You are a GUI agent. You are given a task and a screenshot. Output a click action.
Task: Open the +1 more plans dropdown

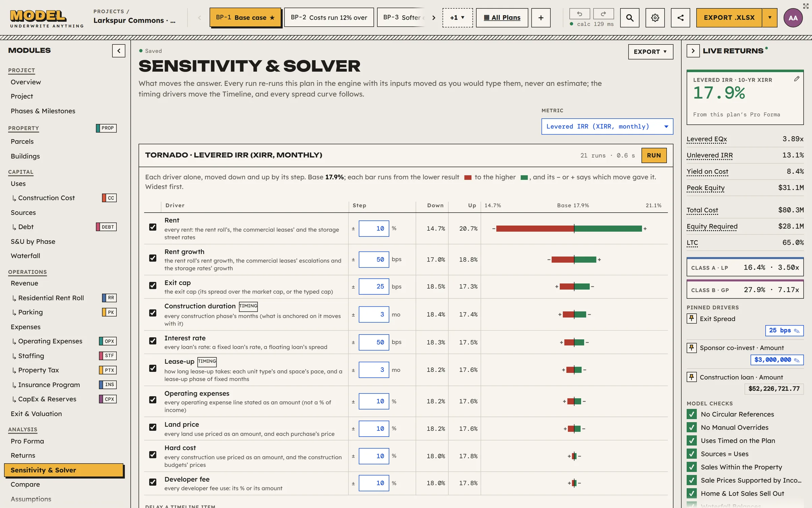[x=457, y=18]
